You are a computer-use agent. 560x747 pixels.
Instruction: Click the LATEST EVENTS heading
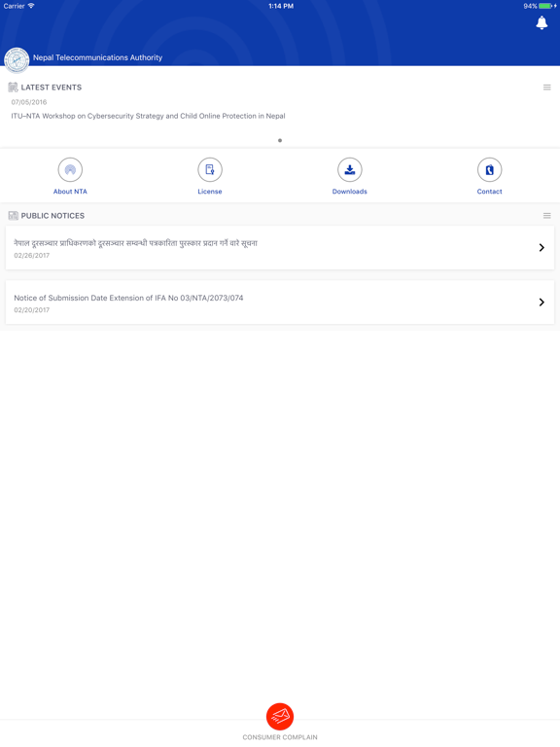pos(52,88)
